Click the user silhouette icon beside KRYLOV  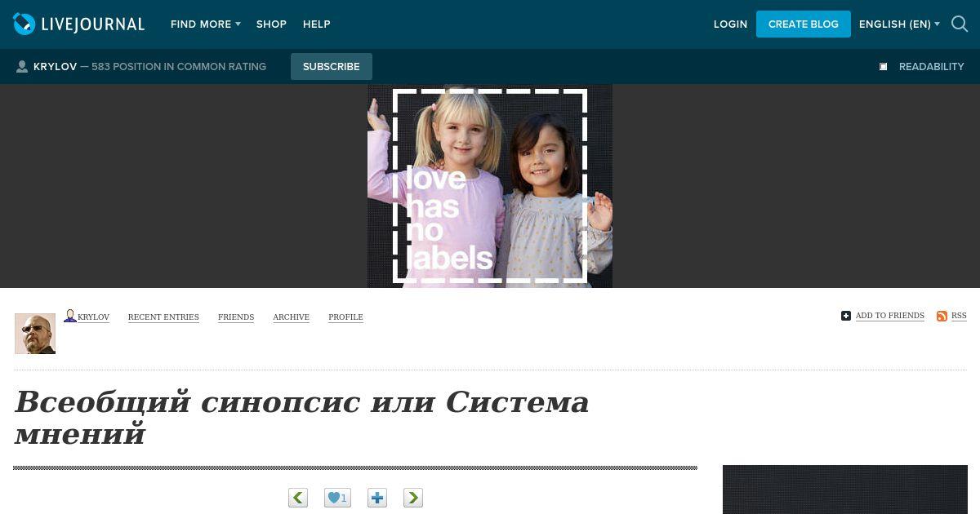pos(22,67)
